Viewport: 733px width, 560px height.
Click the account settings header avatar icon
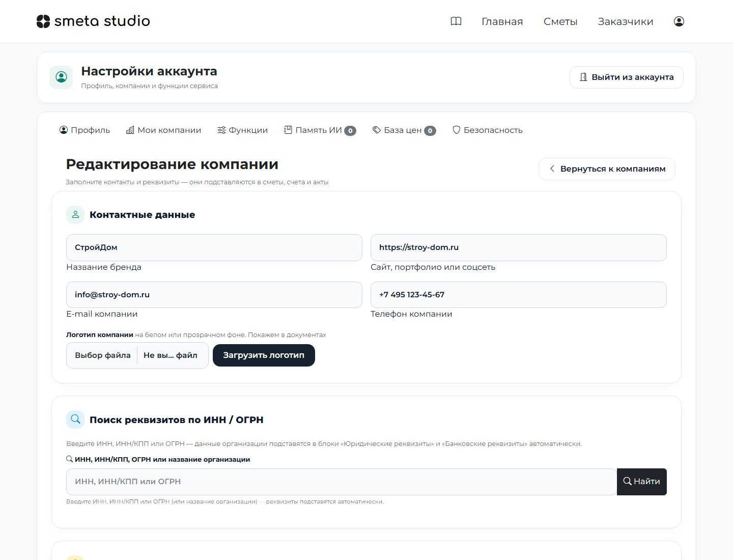[x=61, y=77]
